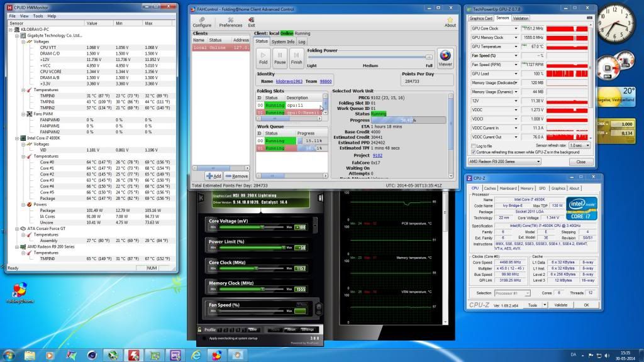
Task: Select the 'local Online' client row
Action: [221, 48]
